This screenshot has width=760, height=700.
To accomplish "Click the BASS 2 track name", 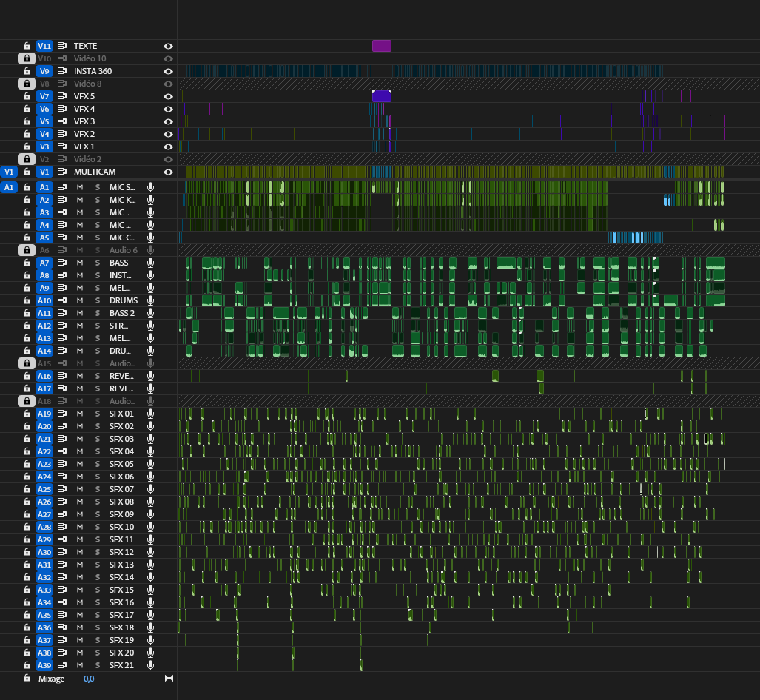I will coord(122,313).
